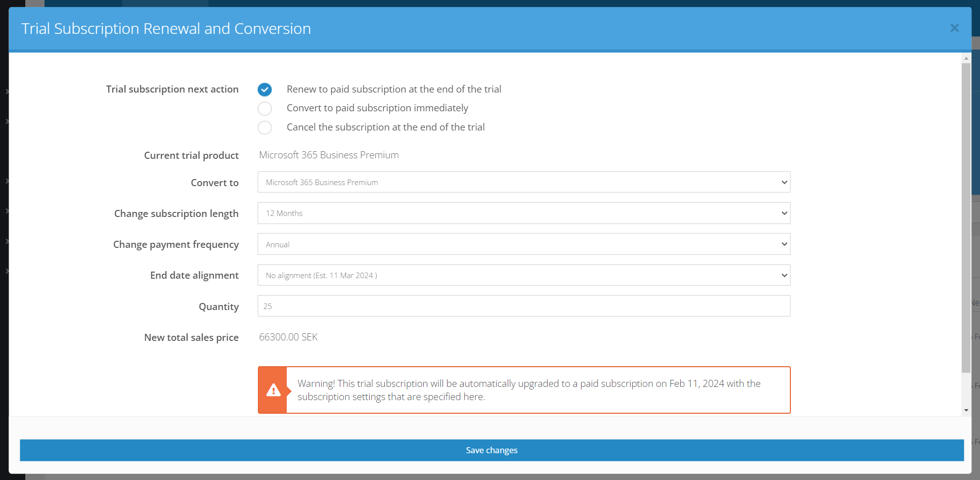Screen dimensions: 980x480
Task: Click the dialog scrollbar up arrow
Action: [966, 58]
